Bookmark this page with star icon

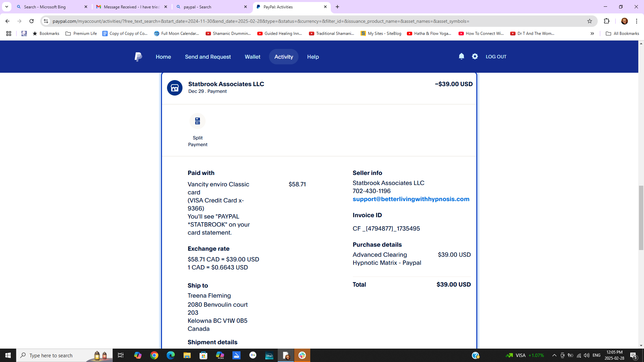(589, 21)
